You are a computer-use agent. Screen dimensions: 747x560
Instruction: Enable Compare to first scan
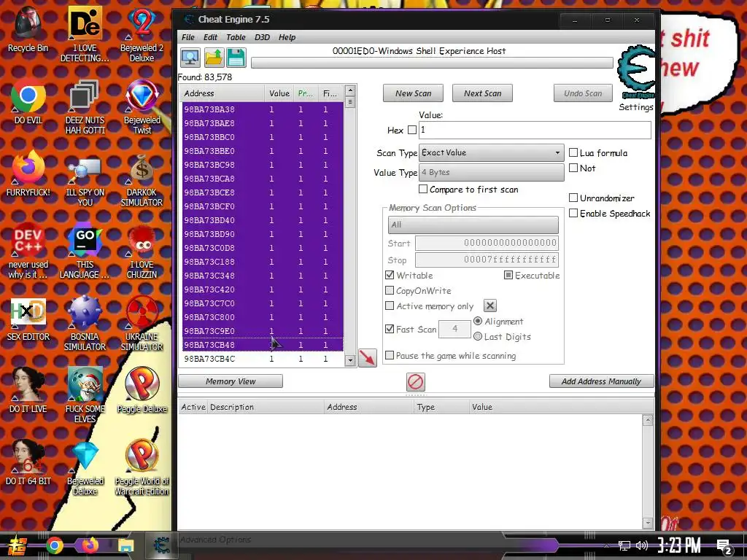click(x=423, y=189)
